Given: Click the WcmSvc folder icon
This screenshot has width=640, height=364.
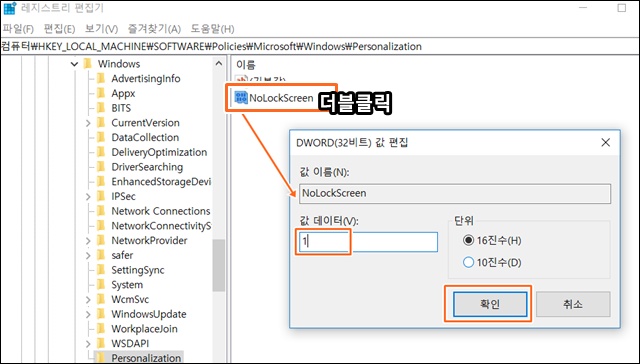Looking at the screenshot, I should point(100,299).
